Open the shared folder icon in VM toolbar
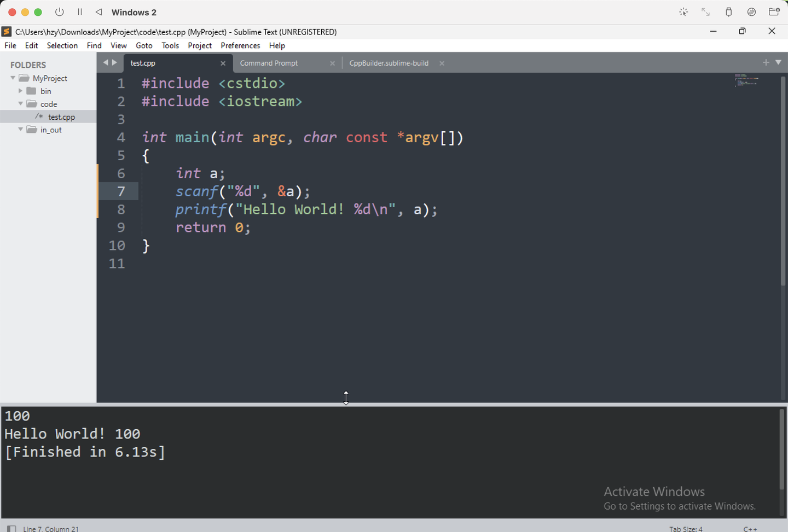 point(774,11)
